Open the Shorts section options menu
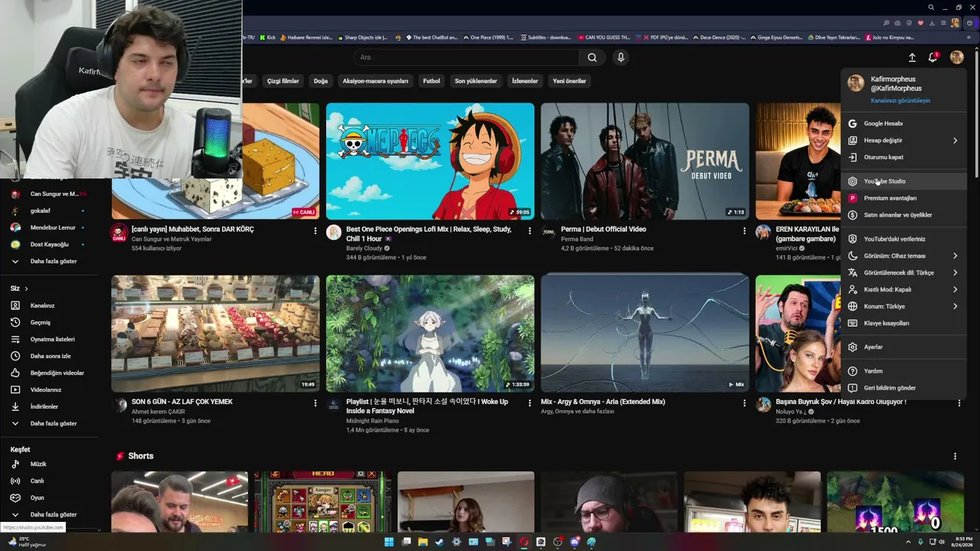Screen dimensions: 980x551 click(955, 456)
